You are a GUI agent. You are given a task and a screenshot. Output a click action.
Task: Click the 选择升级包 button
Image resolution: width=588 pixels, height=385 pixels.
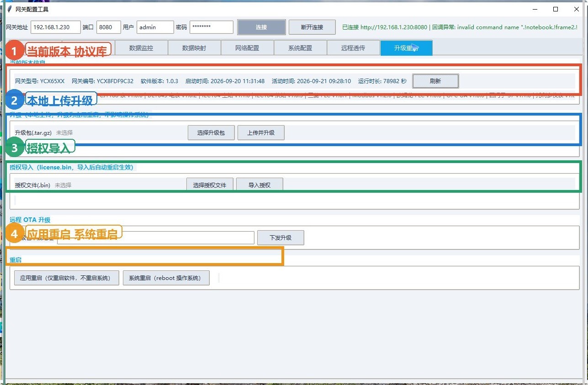point(211,133)
